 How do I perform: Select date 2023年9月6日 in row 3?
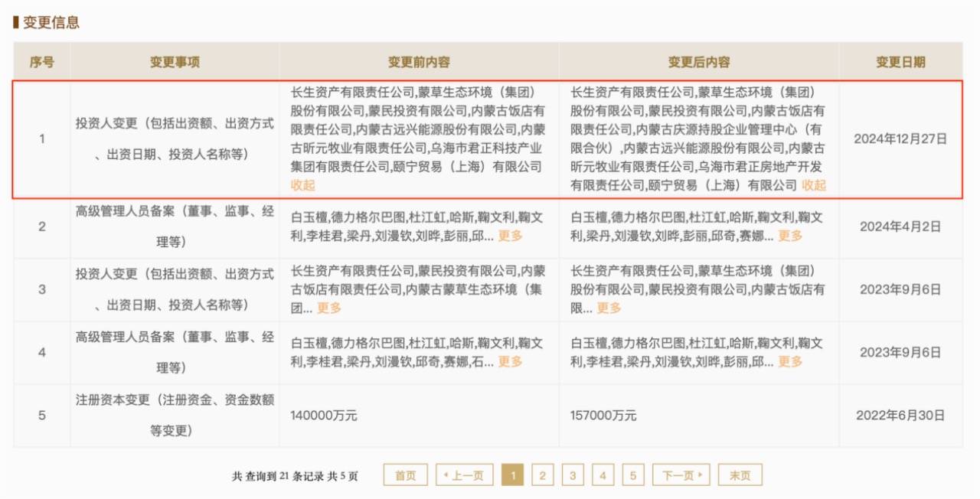pyautogui.click(x=900, y=289)
